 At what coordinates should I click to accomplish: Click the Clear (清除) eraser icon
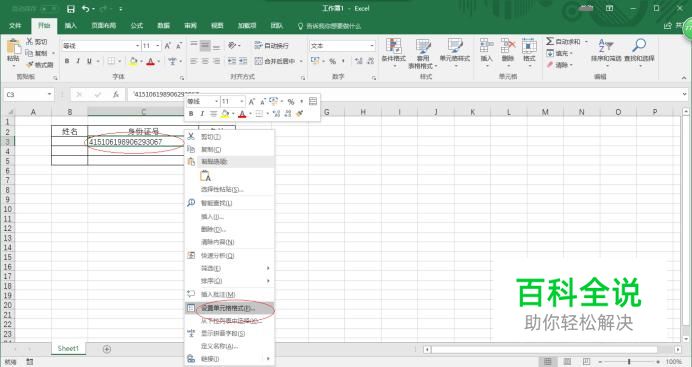point(550,65)
